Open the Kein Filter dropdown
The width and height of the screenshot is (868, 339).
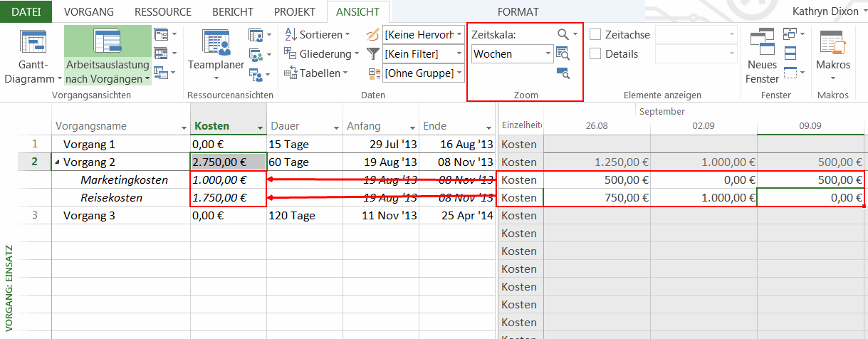(459, 53)
